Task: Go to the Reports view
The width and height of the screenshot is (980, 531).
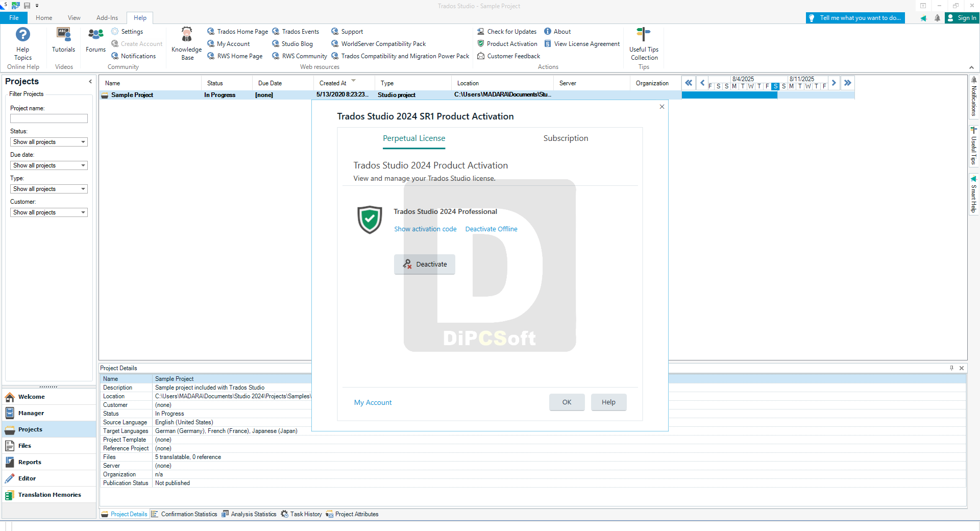Action: pos(50,462)
